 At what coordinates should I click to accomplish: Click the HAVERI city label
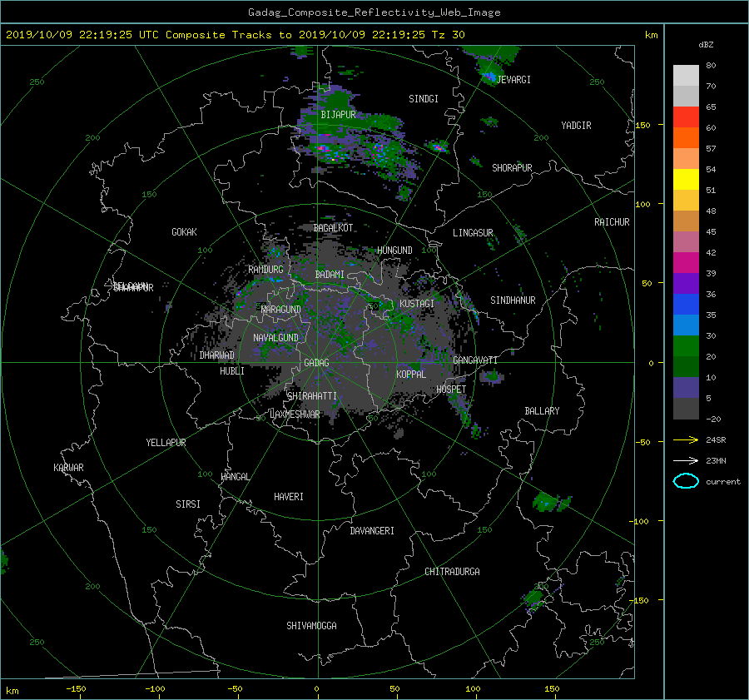click(x=289, y=497)
